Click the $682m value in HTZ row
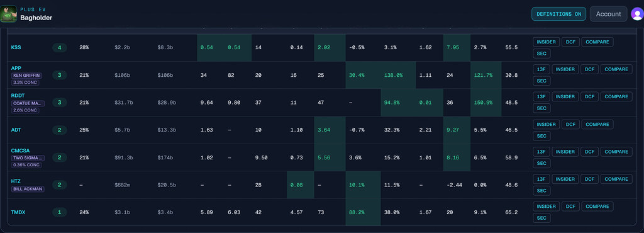644x233 pixels. tap(123, 185)
